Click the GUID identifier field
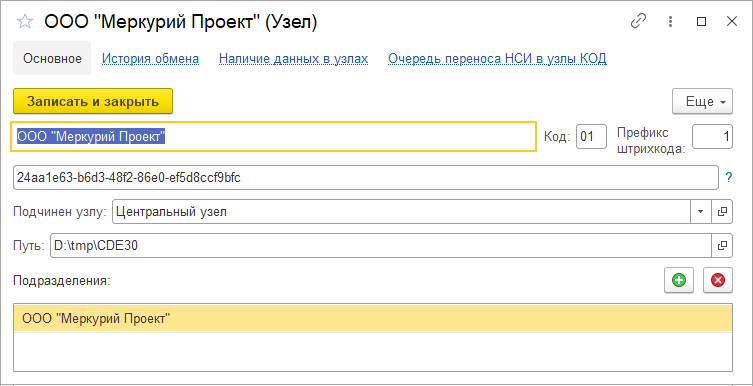Image resolution: width=753 pixels, height=386 pixels. pyautogui.click(x=366, y=178)
